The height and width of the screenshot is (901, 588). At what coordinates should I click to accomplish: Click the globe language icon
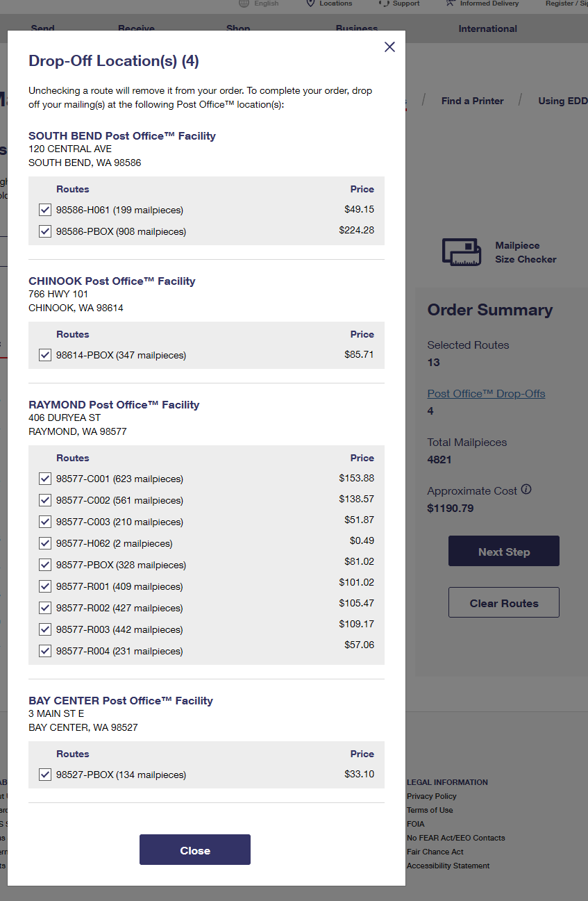(244, 3)
